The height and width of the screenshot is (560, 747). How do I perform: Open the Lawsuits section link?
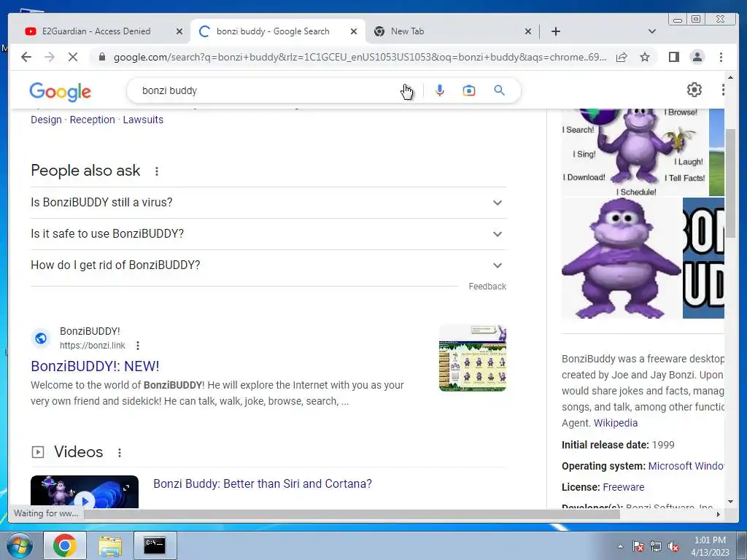(143, 120)
